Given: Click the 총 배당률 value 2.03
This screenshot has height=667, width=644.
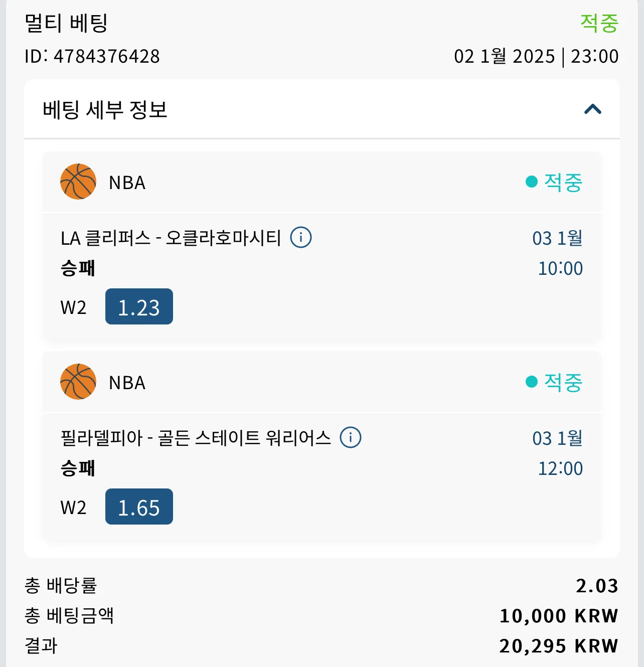Looking at the screenshot, I should point(597,586).
